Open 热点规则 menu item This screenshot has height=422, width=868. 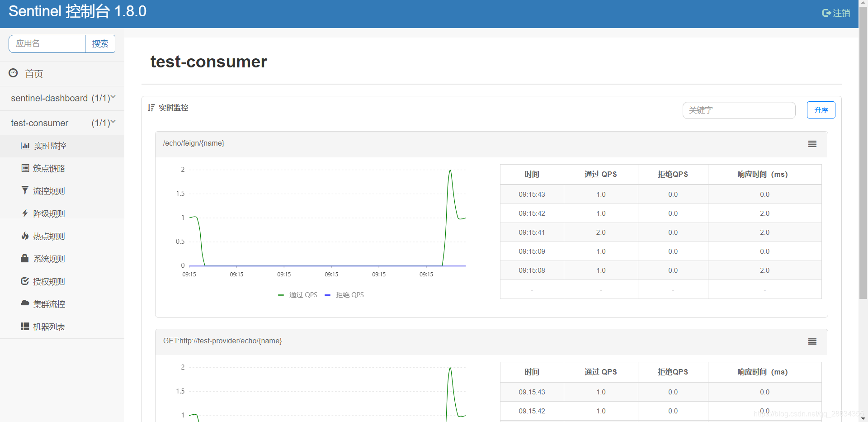(x=62, y=236)
